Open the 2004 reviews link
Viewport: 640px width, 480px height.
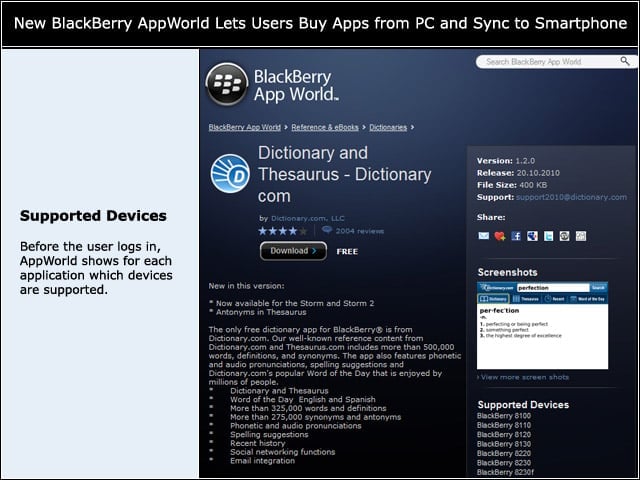point(360,231)
